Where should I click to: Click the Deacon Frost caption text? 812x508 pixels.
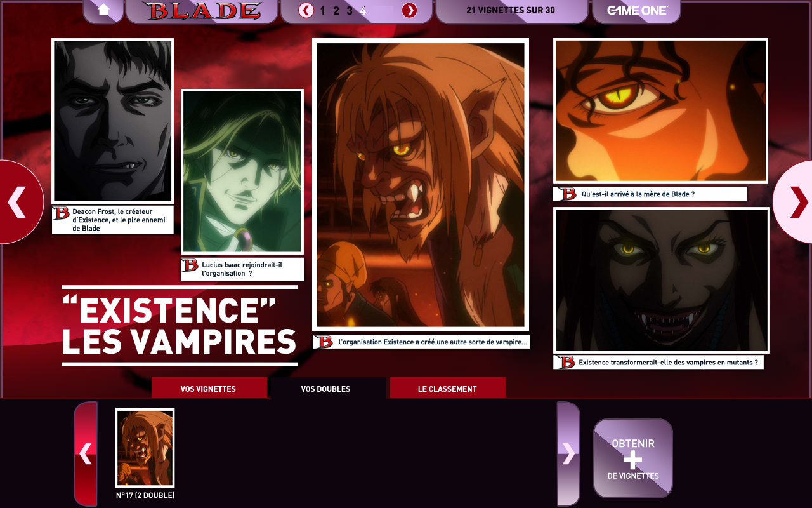[x=119, y=220]
